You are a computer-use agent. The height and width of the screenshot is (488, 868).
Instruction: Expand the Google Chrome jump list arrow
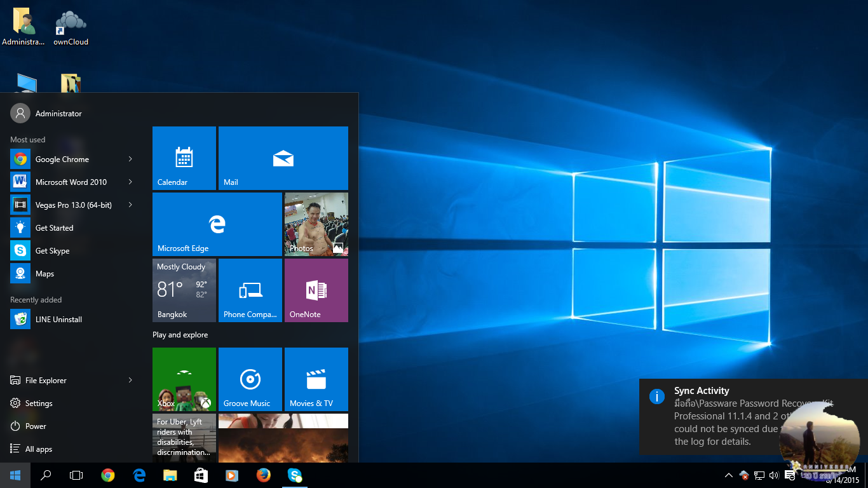(130, 159)
